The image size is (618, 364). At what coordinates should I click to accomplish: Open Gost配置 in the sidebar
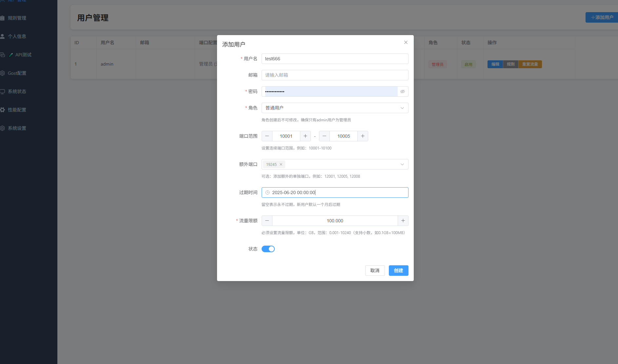tap(17, 73)
